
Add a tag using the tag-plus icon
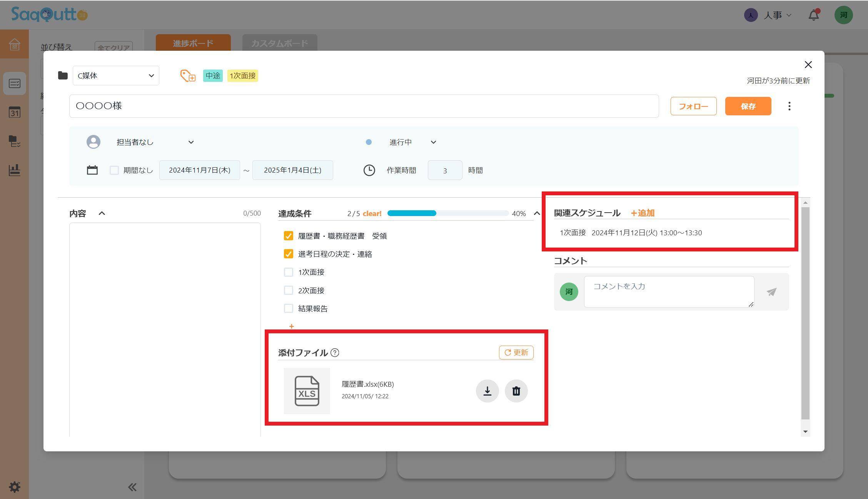point(187,76)
